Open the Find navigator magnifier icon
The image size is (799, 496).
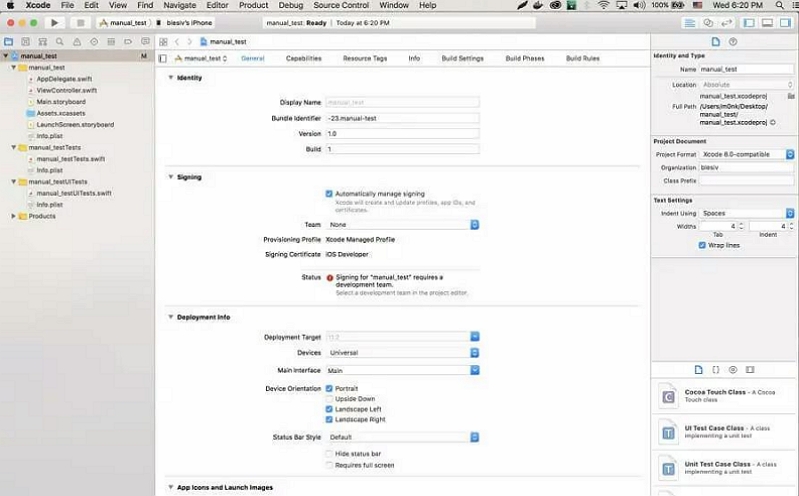coord(60,42)
